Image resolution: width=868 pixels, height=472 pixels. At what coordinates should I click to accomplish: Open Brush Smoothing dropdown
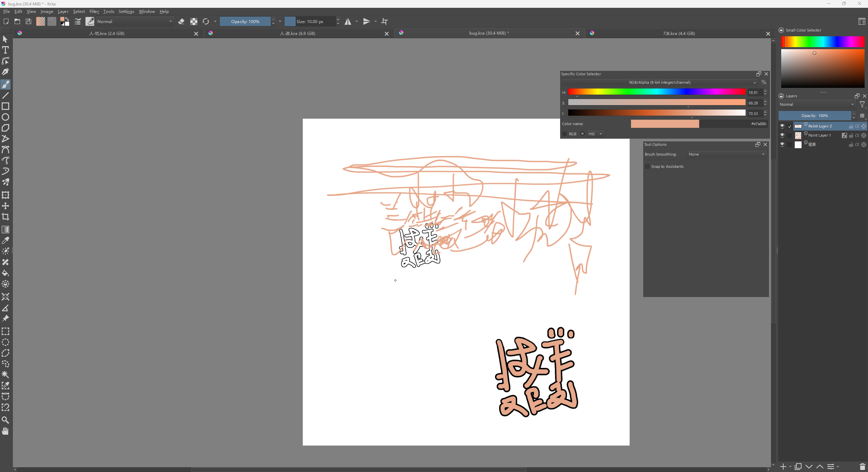(727, 154)
